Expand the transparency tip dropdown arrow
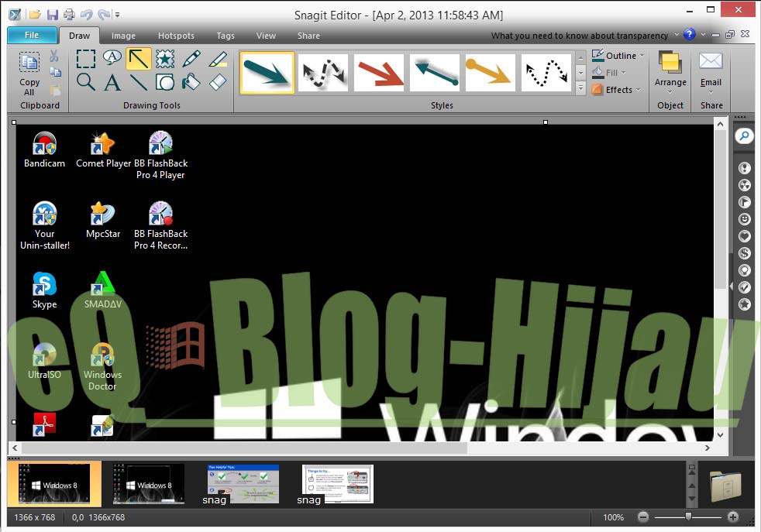The width and height of the screenshot is (761, 532). click(677, 35)
